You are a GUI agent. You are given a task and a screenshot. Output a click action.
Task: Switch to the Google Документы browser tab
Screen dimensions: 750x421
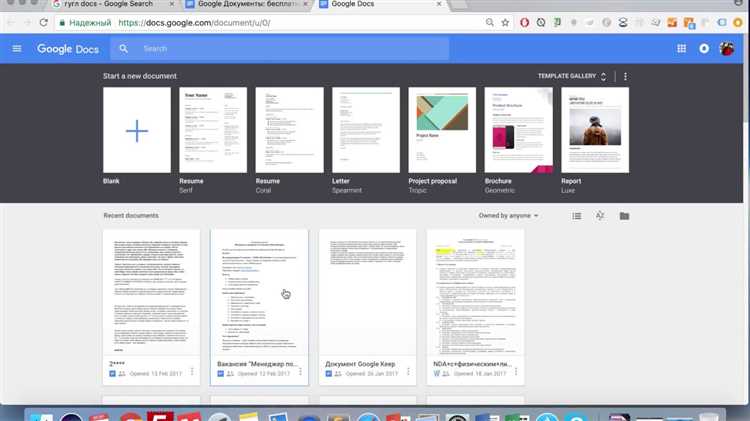click(244, 4)
